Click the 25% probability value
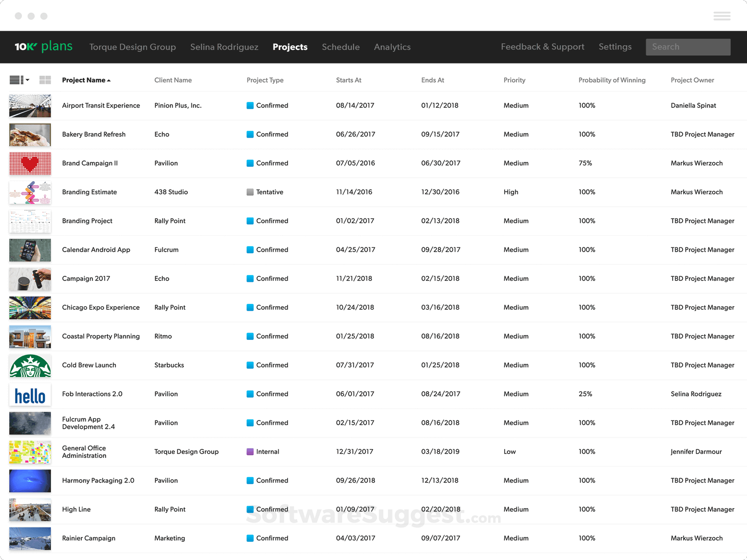The width and height of the screenshot is (747, 560). click(x=585, y=394)
